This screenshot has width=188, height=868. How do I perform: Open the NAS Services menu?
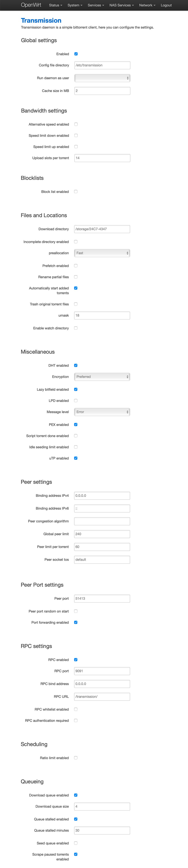click(x=121, y=5)
